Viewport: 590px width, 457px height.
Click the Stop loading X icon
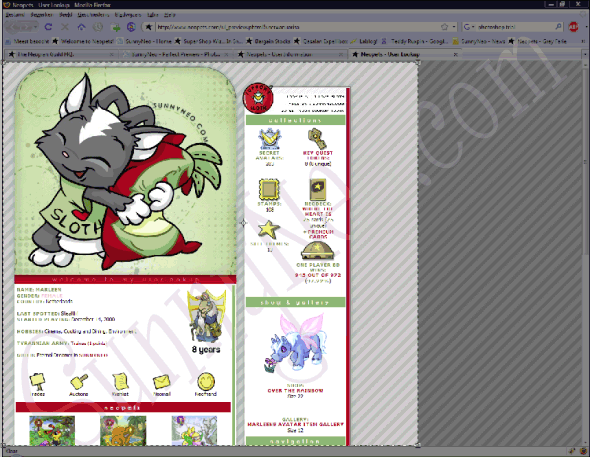click(x=65, y=27)
